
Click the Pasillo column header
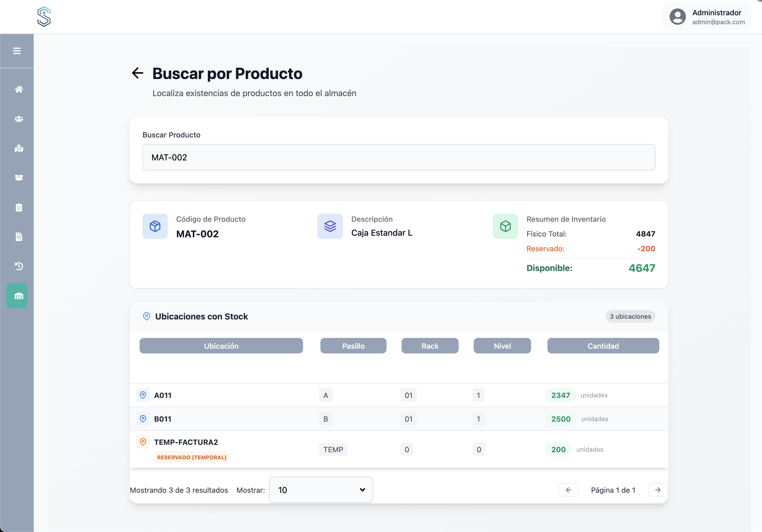tap(353, 346)
